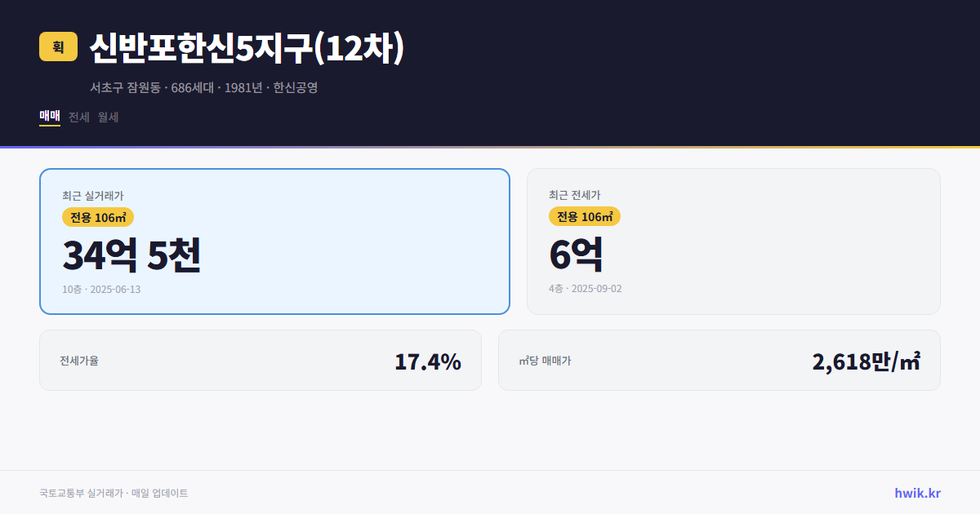Screen dimensions: 980x514
Task: Select the 매매 tab
Action: 49,117
